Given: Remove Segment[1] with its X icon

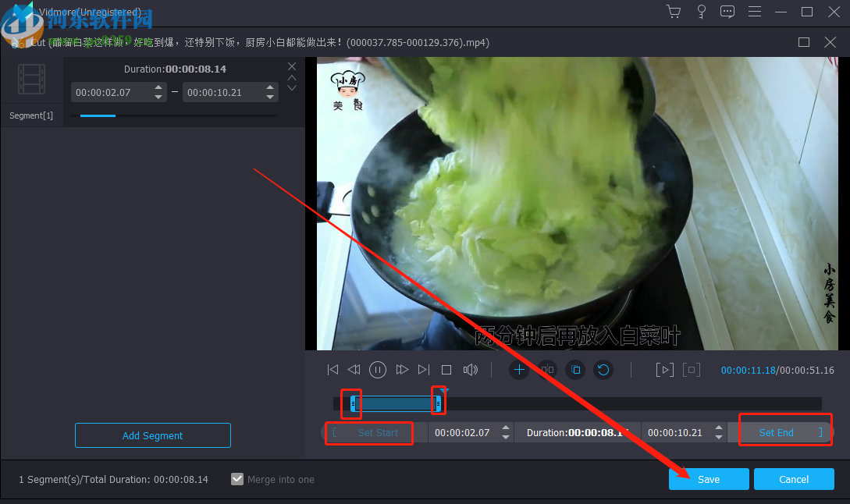Looking at the screenshot, I should (x=292, y=66).
